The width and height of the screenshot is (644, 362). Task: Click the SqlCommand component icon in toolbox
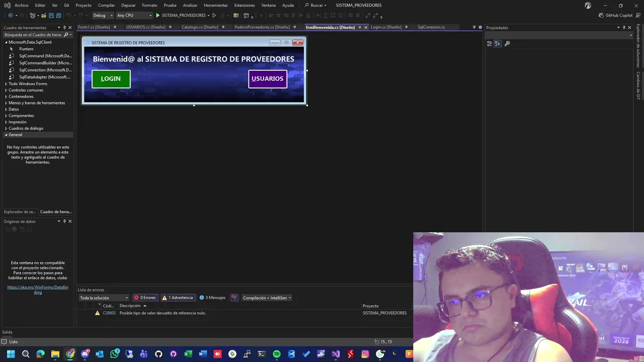pyautogui.click(x=12, y=56)
